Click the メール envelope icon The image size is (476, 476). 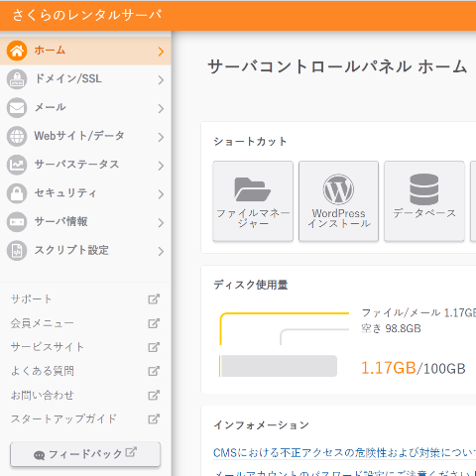(17, 108)
